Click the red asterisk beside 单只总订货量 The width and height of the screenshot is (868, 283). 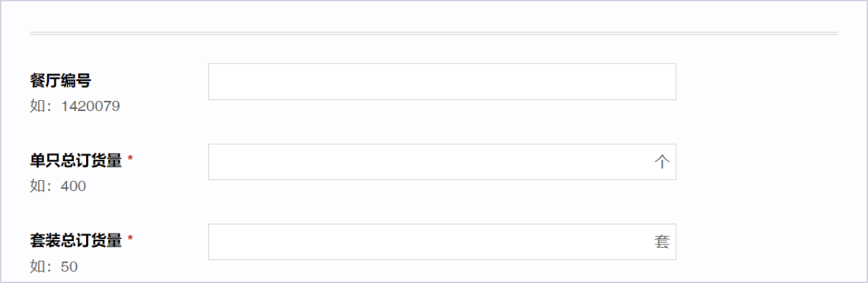[x=130, y=159]
